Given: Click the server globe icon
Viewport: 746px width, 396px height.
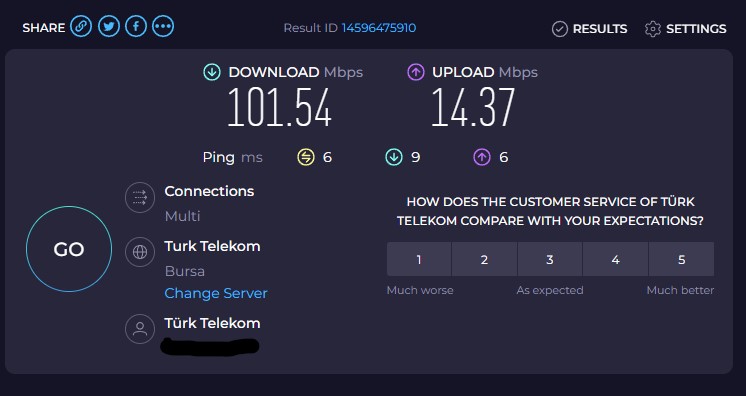Looking at the screenshot, I should (x=140, y=252).
